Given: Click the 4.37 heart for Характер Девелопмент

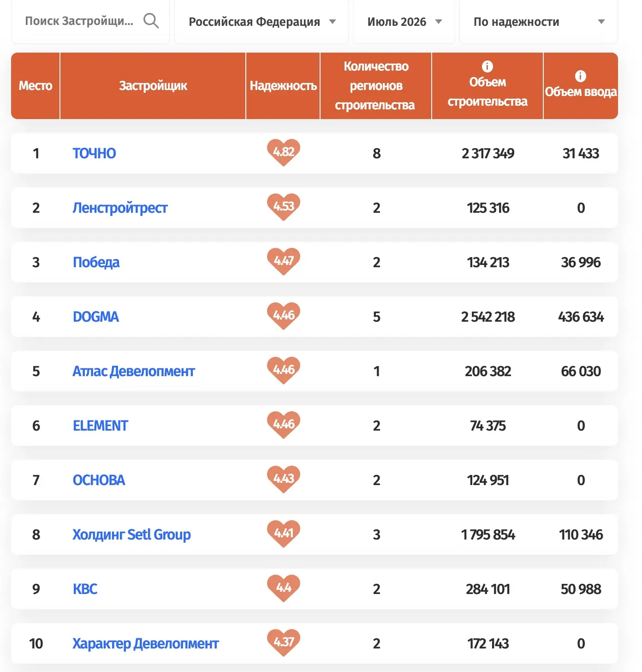Looking at the screenshot, I should (x=284, y=642).
